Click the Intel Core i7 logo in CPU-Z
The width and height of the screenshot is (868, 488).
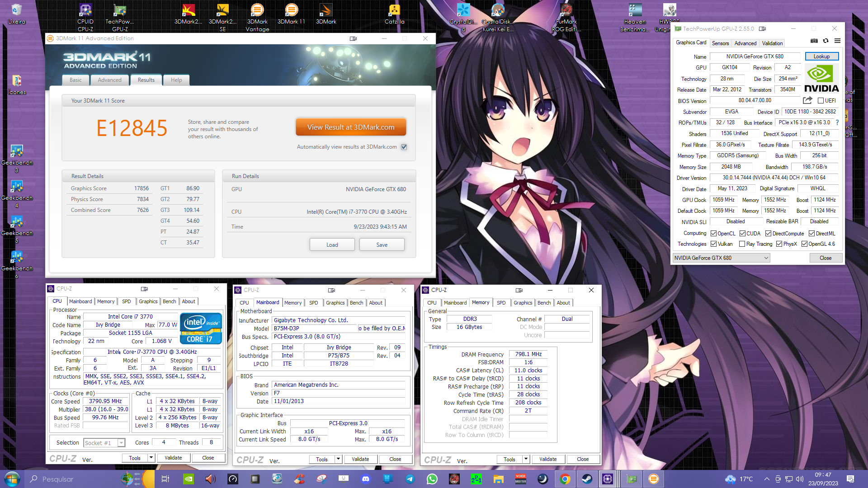tap(201, 328)
